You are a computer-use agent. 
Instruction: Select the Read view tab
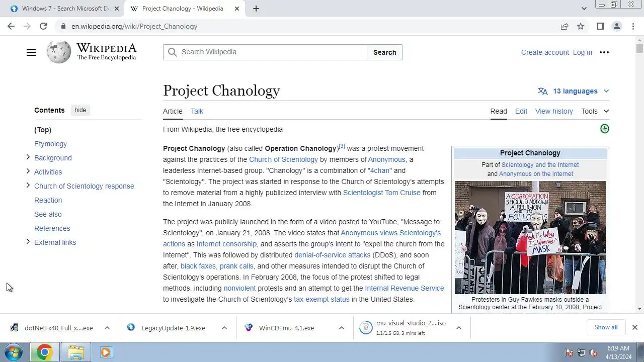pyautogui.click(x=499, y=111)
